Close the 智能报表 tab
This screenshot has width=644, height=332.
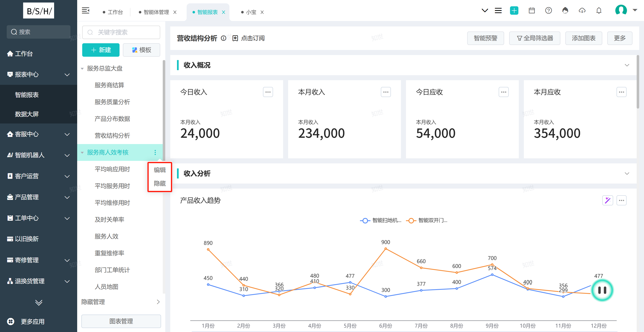[224, 12]
